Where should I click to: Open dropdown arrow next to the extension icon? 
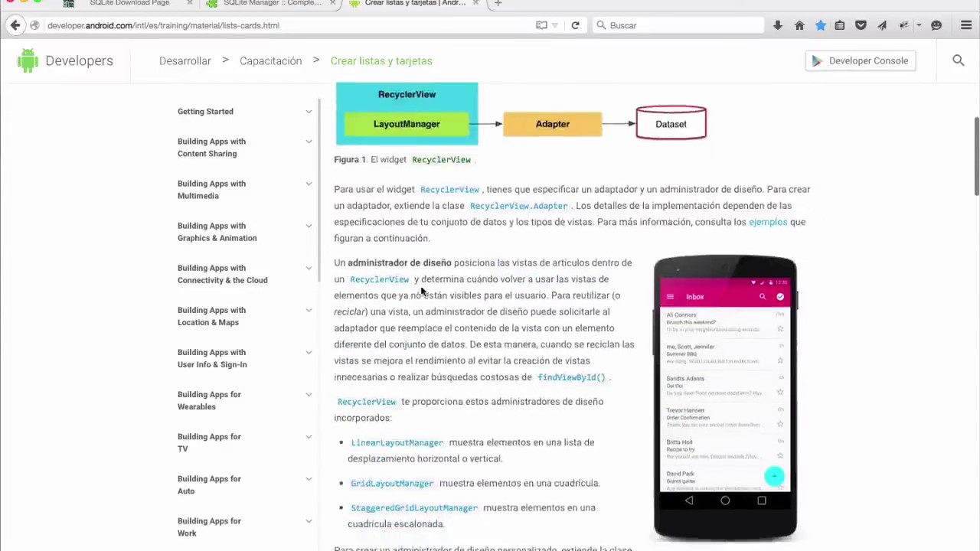919,25
